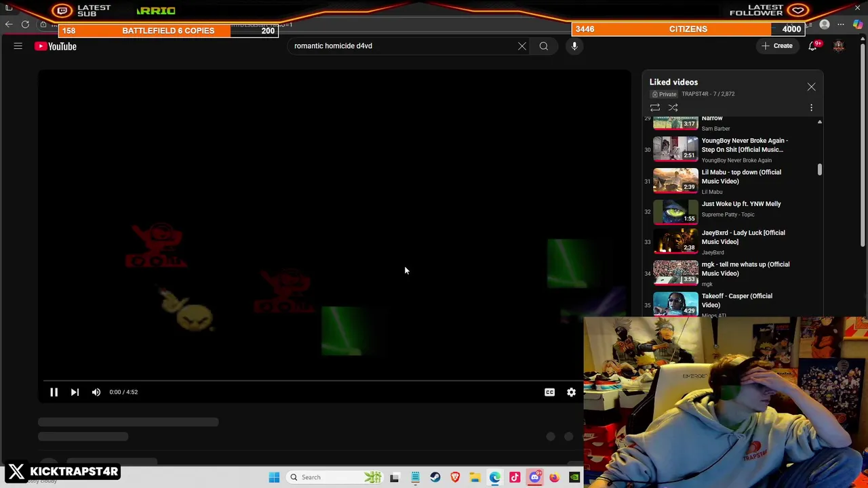Viewport: 868px width, 488px height.
Task: Skip to next video
Action: pos(75,392)
